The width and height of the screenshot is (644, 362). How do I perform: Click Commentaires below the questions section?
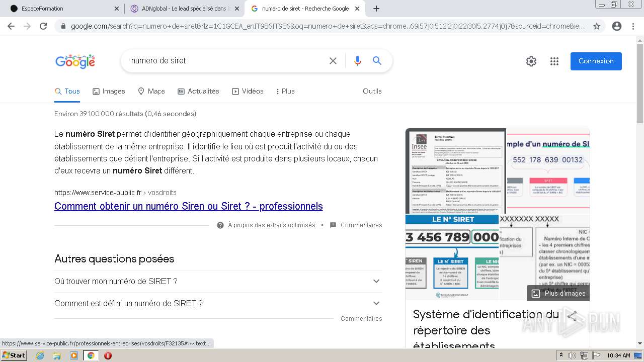(x=361, y=319)
